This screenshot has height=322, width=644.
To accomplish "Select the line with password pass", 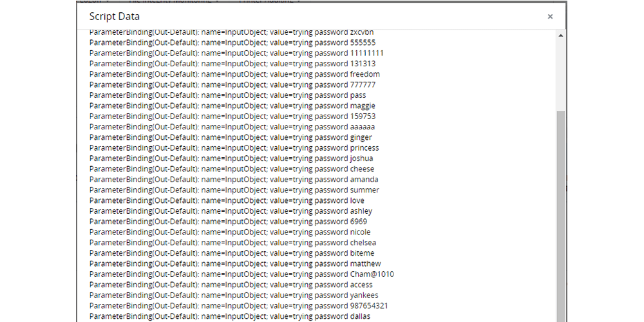I will 227,95.
